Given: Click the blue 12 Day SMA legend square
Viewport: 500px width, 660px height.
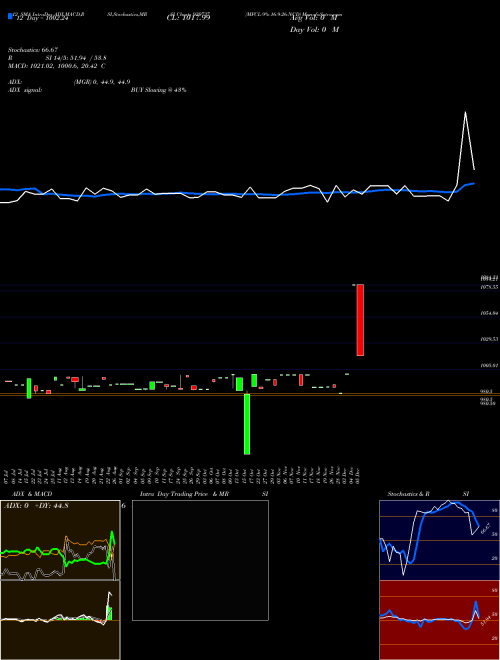Looking at the screenshot, I should pos(10,17).
